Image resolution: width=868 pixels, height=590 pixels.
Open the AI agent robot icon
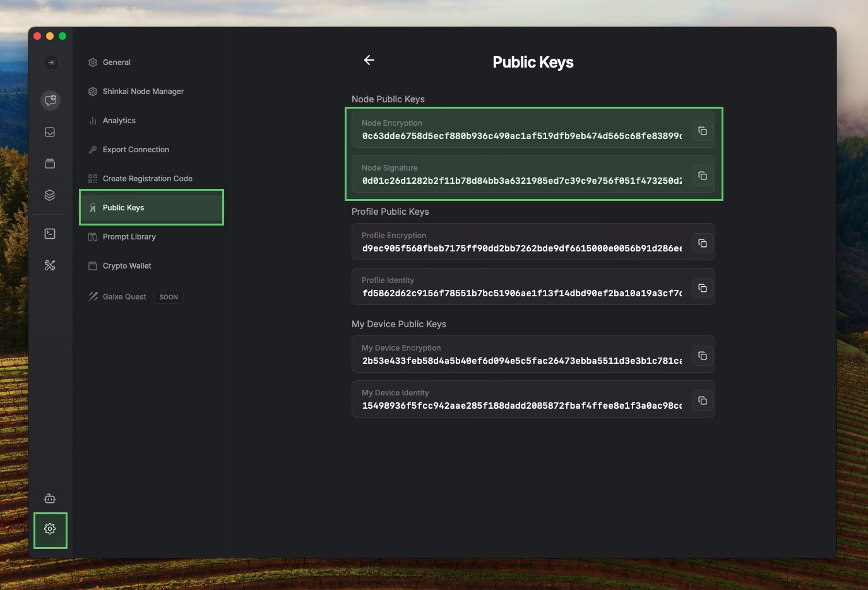[50, 498]
